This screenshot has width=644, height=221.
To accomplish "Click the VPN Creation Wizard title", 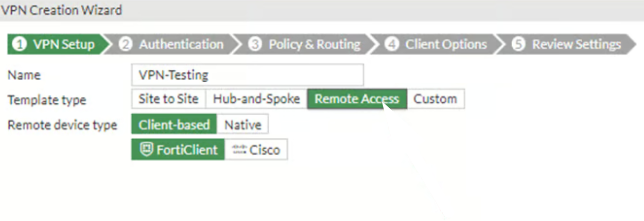I will pyautogui.click(x=61, y=10).
